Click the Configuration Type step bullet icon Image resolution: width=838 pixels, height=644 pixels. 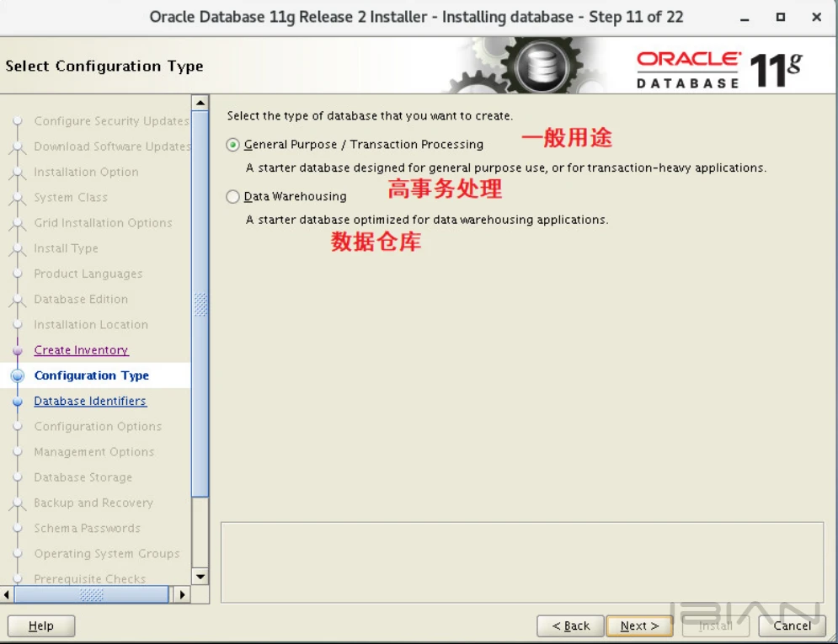[18, 375]
